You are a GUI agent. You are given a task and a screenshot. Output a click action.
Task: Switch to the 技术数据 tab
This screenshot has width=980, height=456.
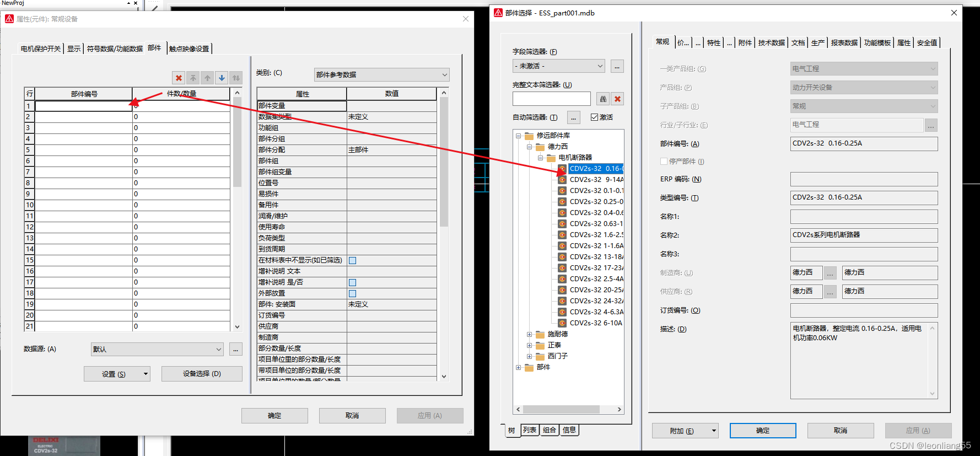tap(771, 43)
